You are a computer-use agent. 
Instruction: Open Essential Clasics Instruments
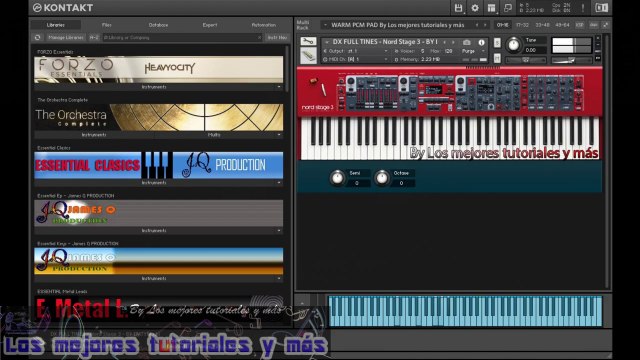(x=154, y=182)
